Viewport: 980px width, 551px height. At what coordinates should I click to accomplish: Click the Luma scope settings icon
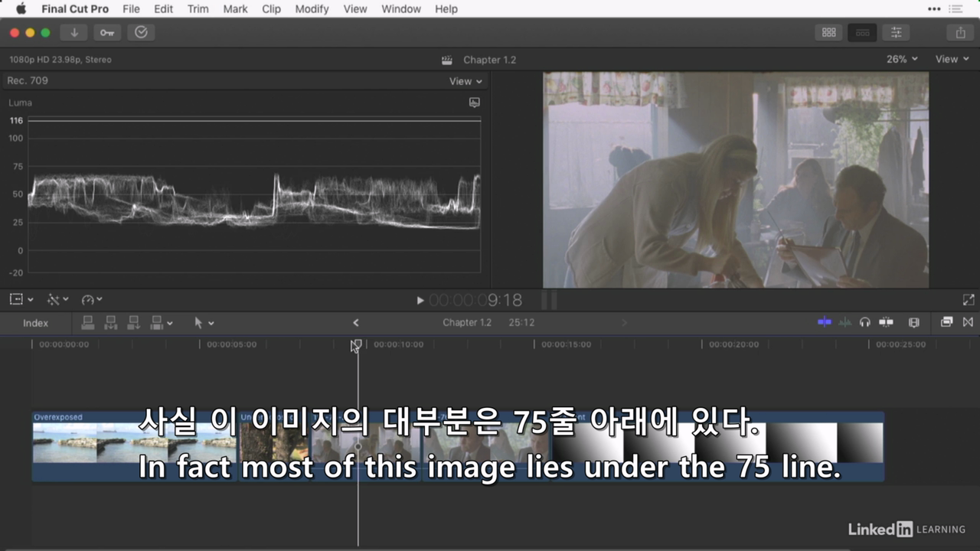tap(475, 103)
